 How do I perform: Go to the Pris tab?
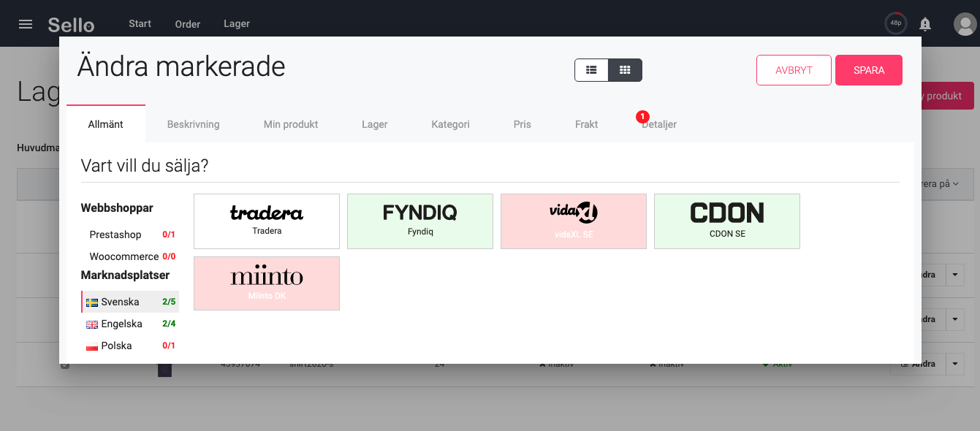(x=523, y=124)
